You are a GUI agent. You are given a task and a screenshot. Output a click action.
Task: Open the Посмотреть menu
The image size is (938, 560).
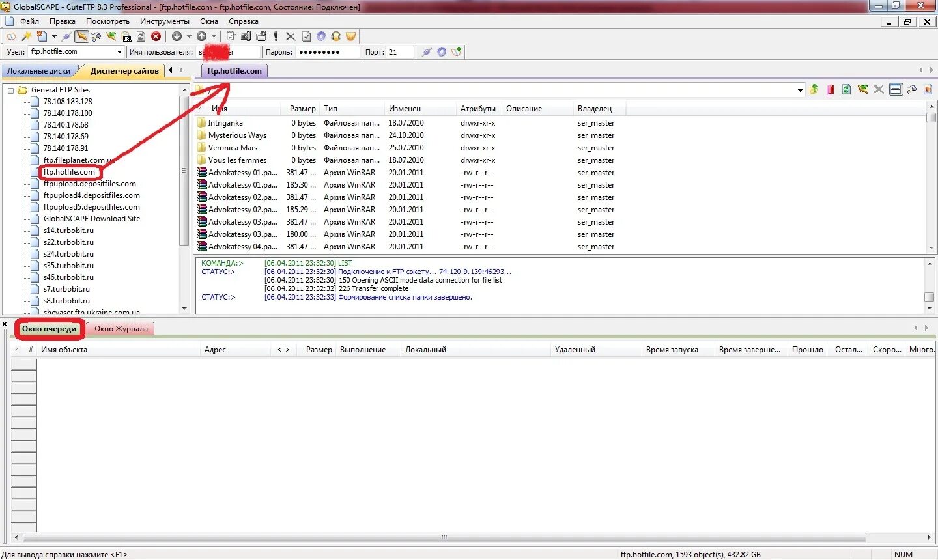pyautogui.click(x=107, y=21)
